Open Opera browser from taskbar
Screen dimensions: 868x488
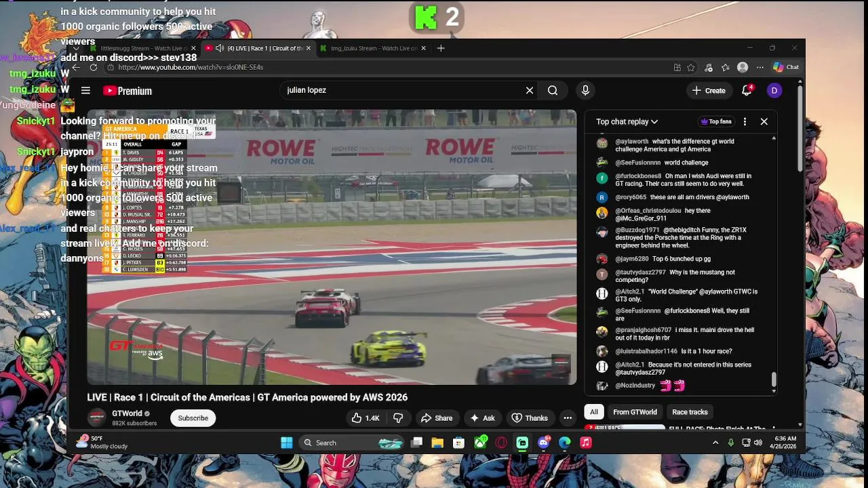point(501,443)
